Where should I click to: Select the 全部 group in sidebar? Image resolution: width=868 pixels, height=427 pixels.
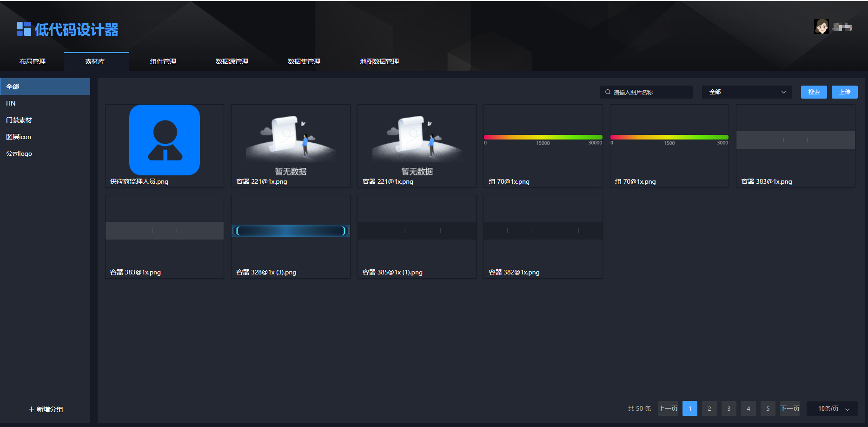45,87
